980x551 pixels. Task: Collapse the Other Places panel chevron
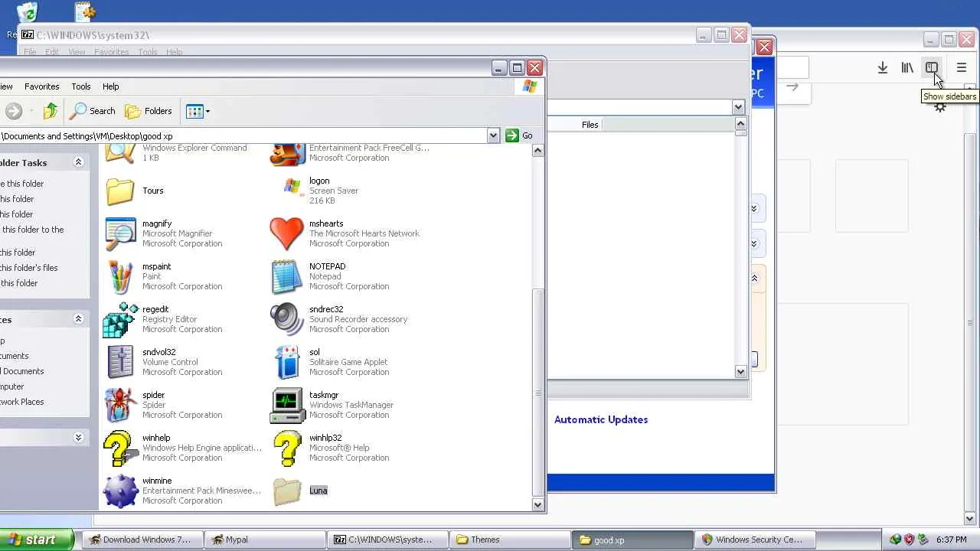point(78,319)
